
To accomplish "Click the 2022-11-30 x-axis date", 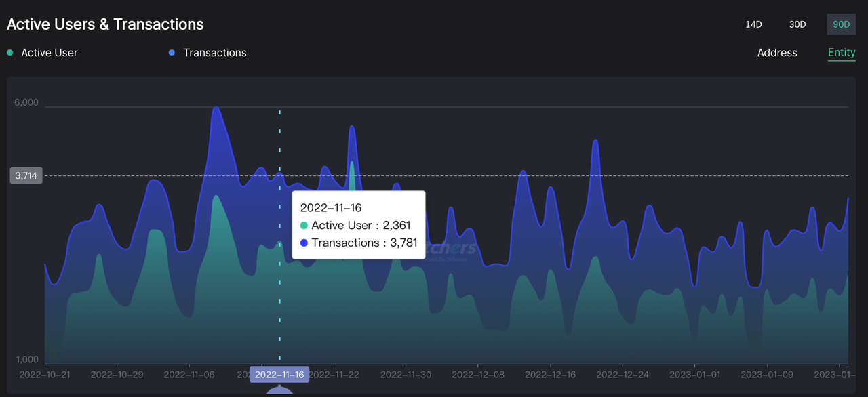I will pyautogui.click(x=406, y=374).
